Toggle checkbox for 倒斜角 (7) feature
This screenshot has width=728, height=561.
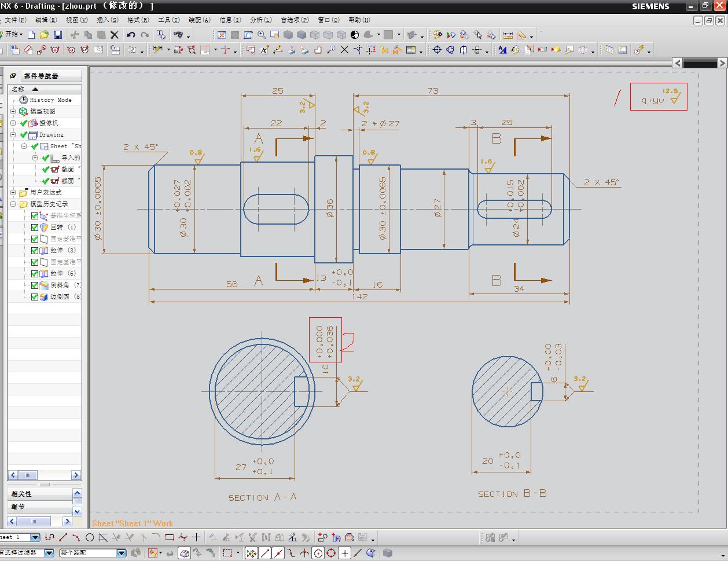tap(35, 285)
